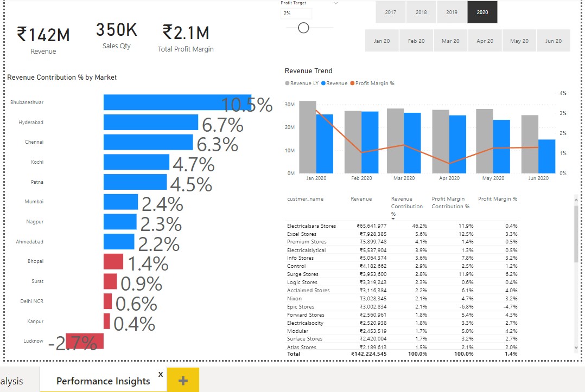This screenshot has width=585, height=392.
Task: Click the sort arrow under Revenue Contribution %
Action: click(393, 219)
